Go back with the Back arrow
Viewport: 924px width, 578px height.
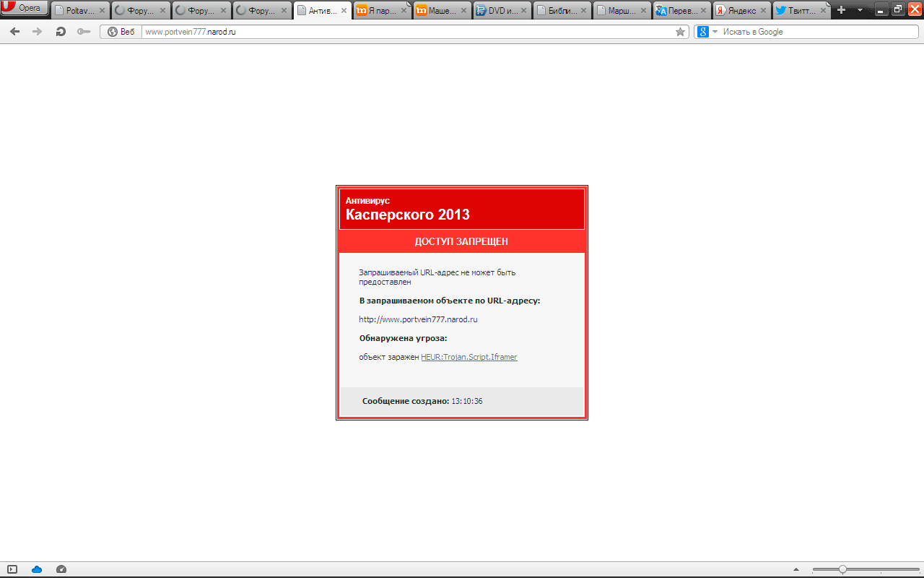click(15, 32)
